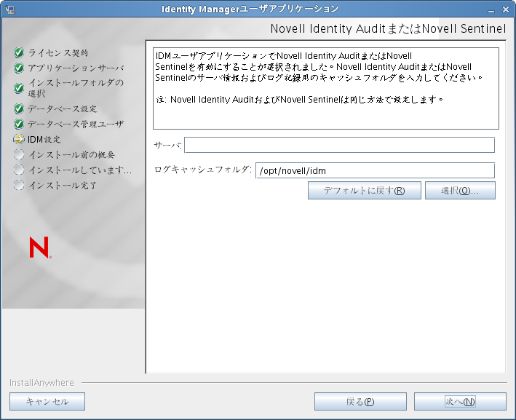The image size is (516, 420).
Task: Select the インストール完了 step label
Action: (63, 186)
